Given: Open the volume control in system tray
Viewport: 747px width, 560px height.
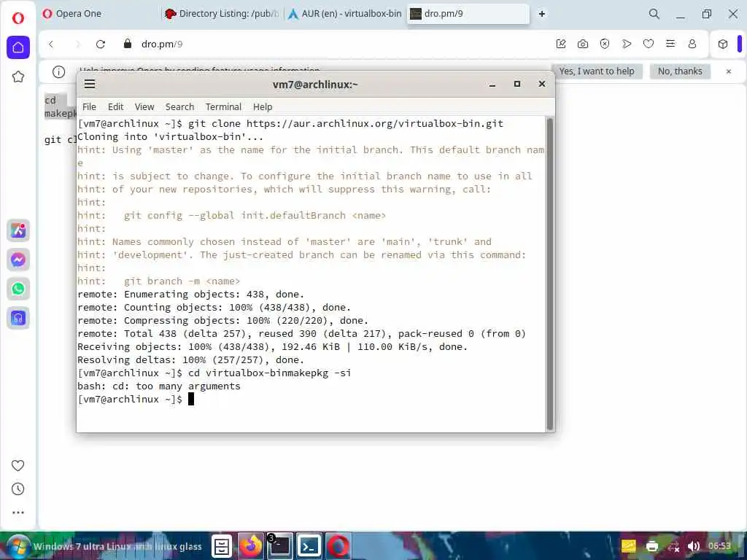Looking at the screenshot, I should point(694,546).
